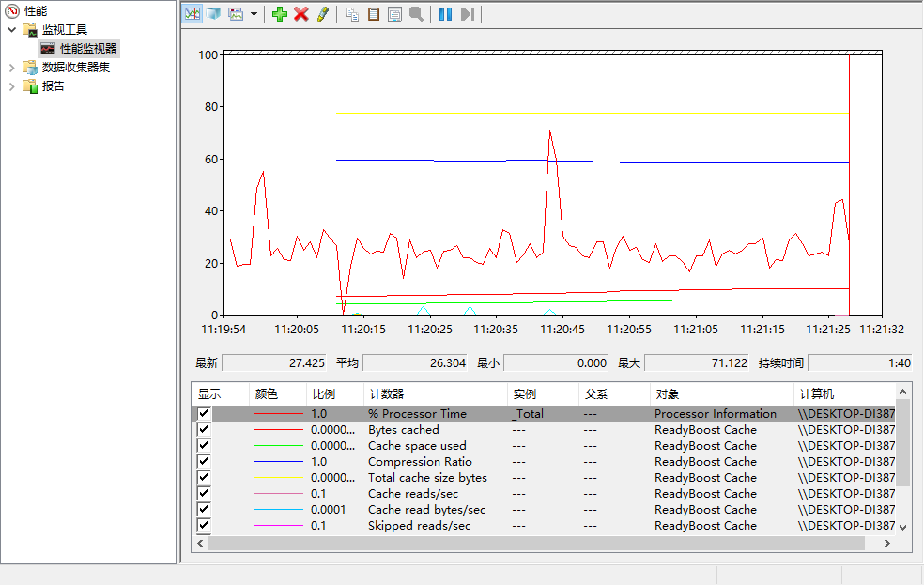Viewport: 924px width, 585px height.
Task: Uncheck Compression Ratio checkbox
Action: [x=204, y=461]
